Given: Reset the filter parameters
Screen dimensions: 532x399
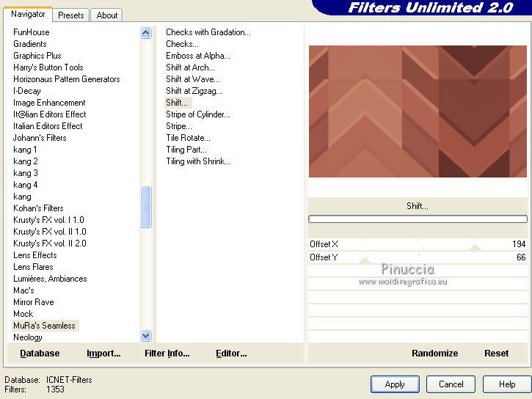Looking at the screenshot, I should 496,354.
